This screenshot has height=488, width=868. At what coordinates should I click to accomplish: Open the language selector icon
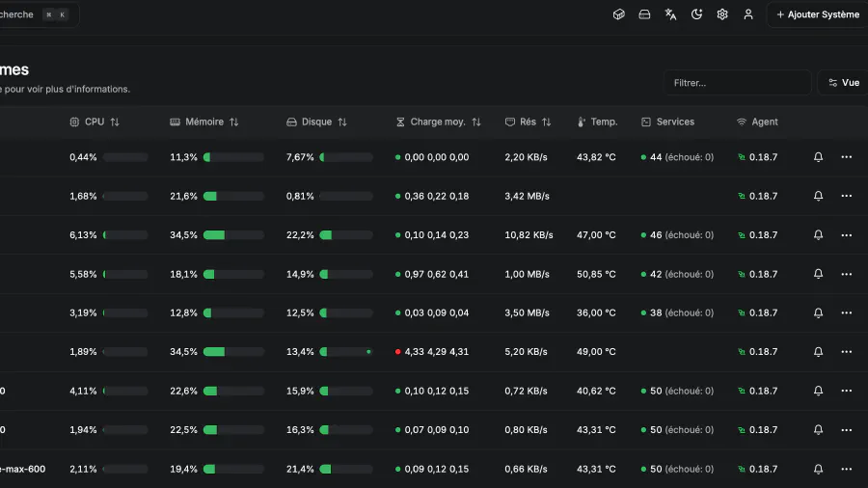tap(671, 14)
